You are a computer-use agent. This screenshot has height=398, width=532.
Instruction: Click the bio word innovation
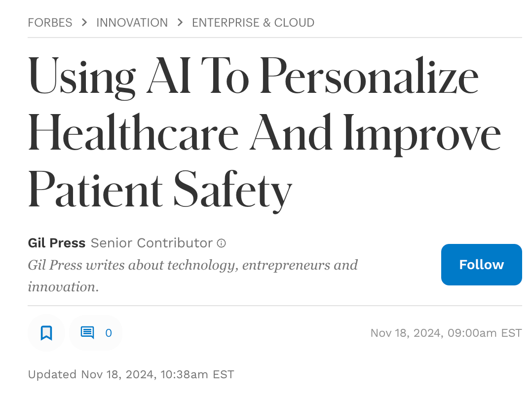(63, 286)
